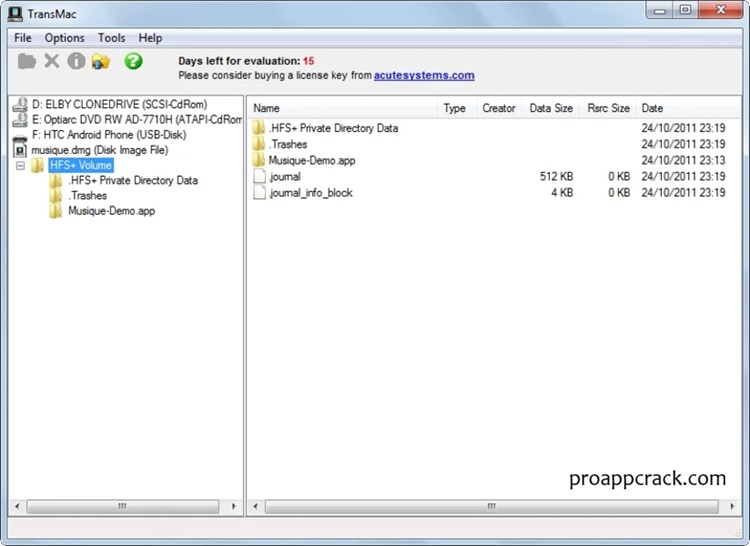Screen dimensions: 750x546
Task: Click the file list horizontal scrollbar thumb
Action: (x=492, y=506)
